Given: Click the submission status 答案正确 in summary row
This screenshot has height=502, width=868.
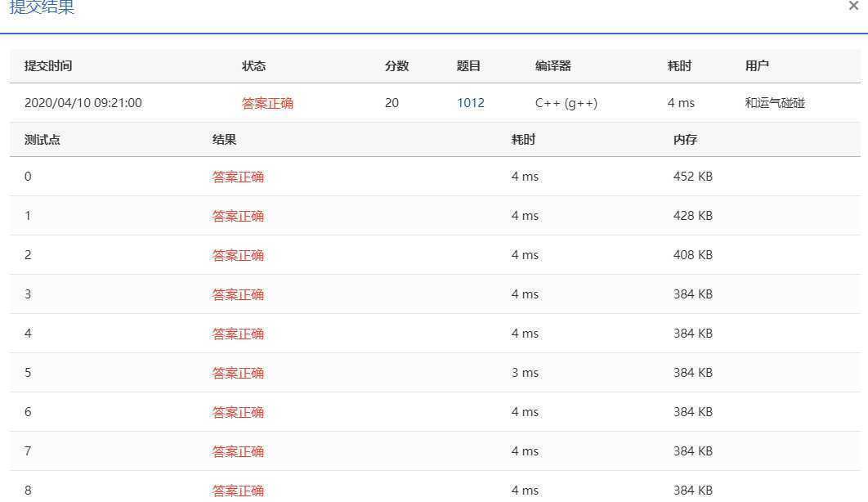Looking at the screenshot, I should tap(267, 103).
